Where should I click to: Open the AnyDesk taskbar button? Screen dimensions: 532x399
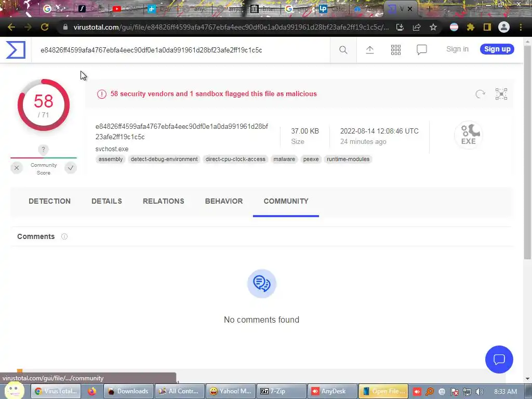click(x=332, y=391)
